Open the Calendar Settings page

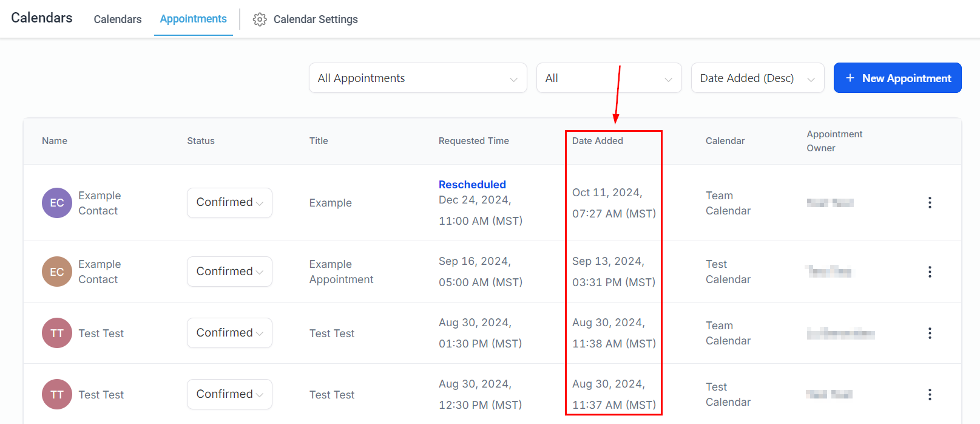(x=315, y=19)
